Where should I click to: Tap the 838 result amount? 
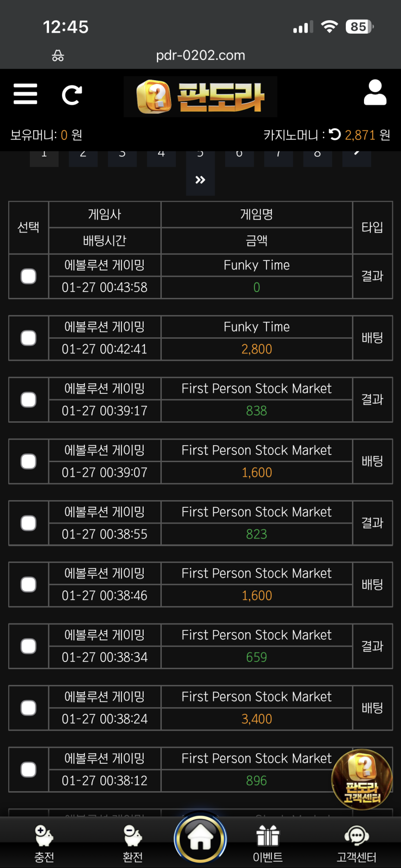(x=256, y=411)
